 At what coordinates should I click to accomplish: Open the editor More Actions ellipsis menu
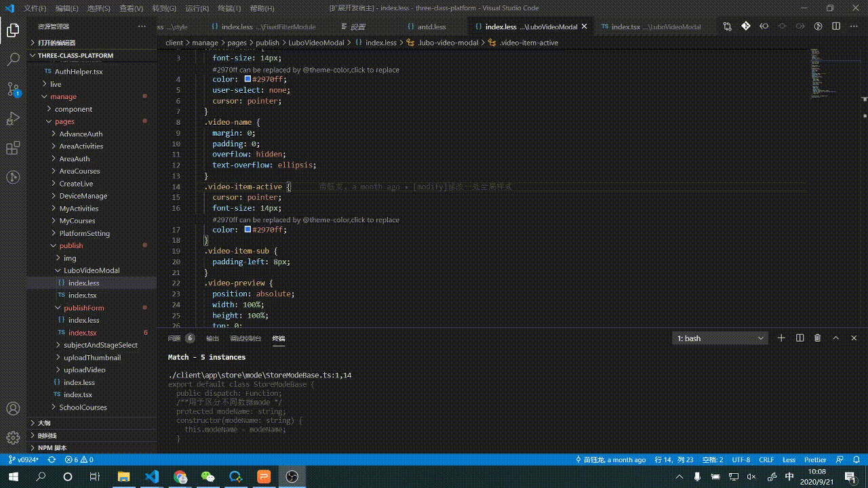[854, 26]
